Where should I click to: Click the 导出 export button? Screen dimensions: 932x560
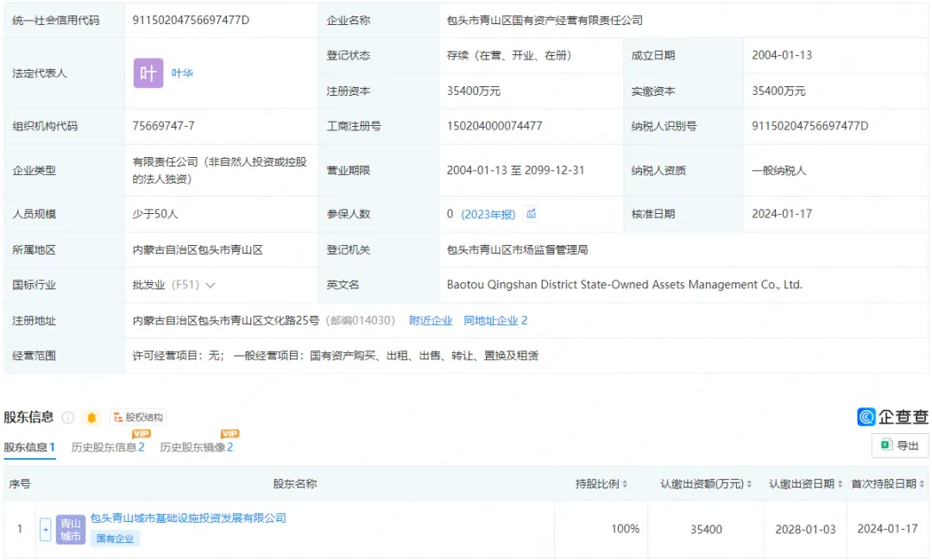tap(900, 445)
